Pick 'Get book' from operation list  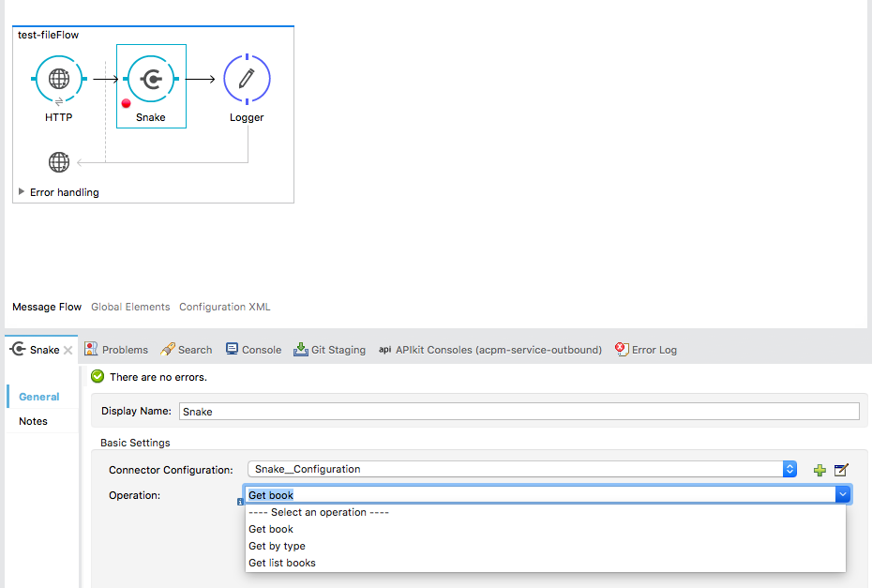(x=271, y=529)
